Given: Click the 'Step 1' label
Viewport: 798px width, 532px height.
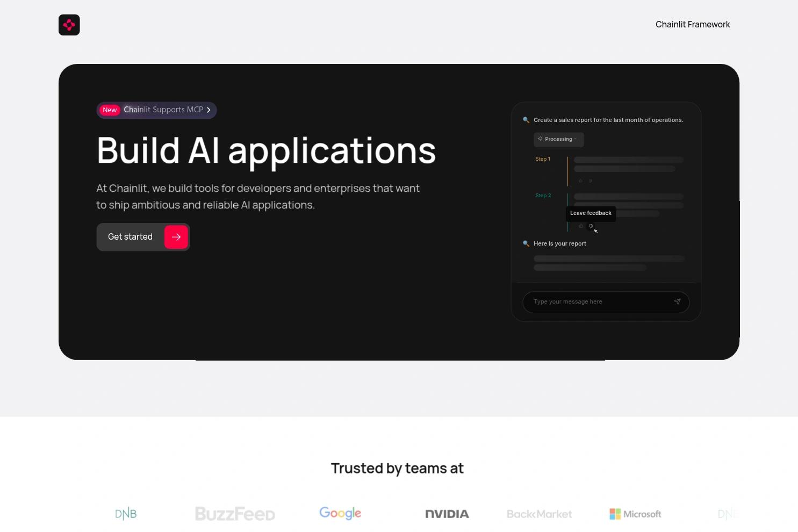Looking at the screenshot, I should click(x=543, y=159).
